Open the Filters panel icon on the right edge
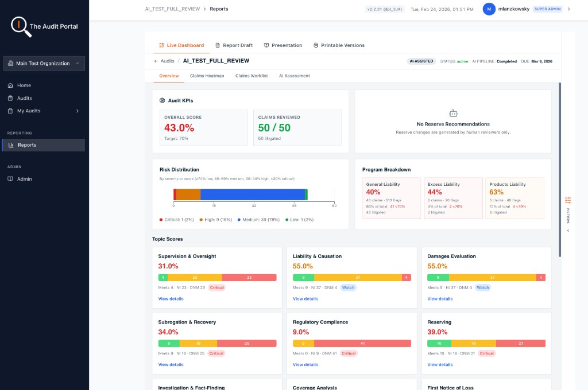Image resolution: width=588 pixels, height=390 pixels. (x=567, y=201)
